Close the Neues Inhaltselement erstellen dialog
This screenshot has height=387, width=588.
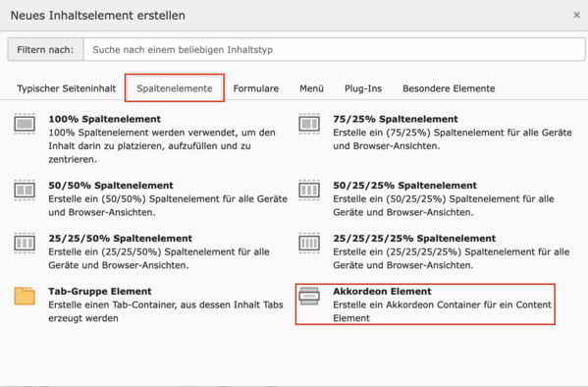click(577, 15)
